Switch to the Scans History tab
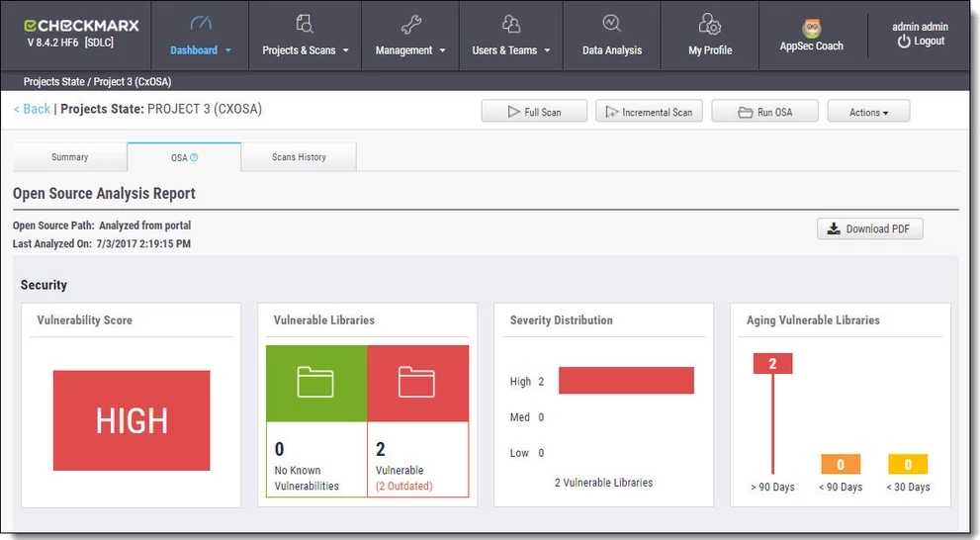The width and height of the screenshot is (980, 540). (x=299, y=157)
